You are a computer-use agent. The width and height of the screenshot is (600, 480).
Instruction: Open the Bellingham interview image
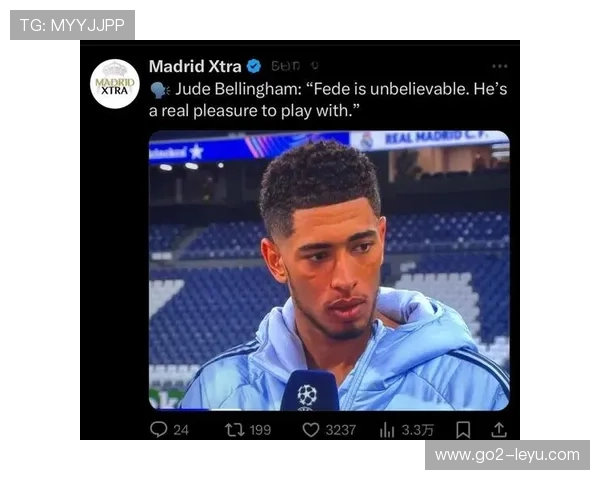(x=329, y=270)
